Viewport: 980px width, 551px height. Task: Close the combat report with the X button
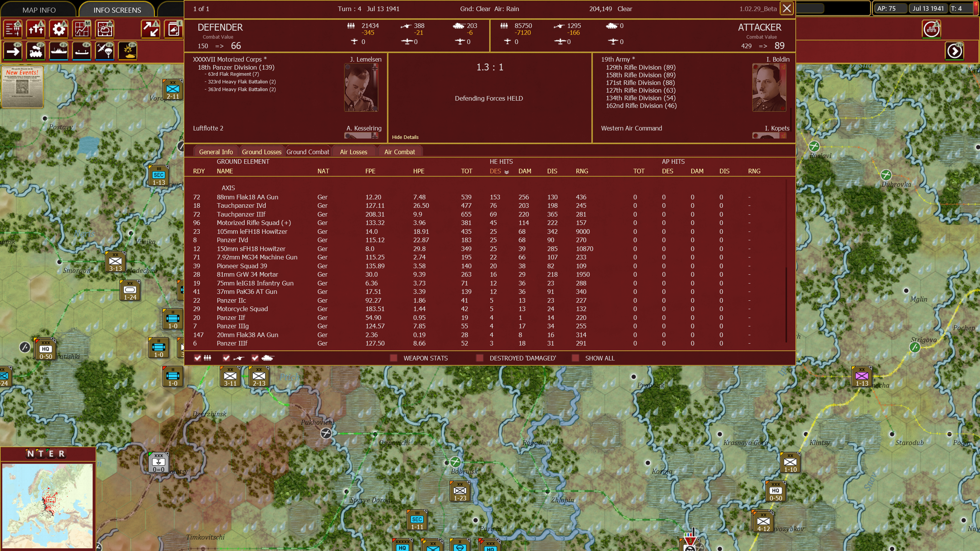coord(787,8)
